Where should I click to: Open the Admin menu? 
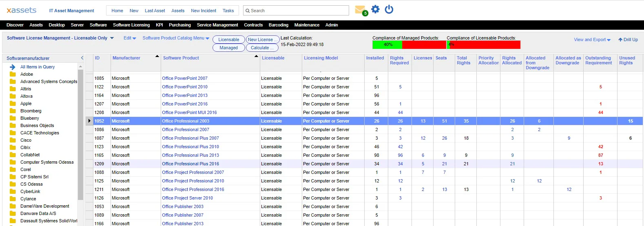(x=332, y=25)
